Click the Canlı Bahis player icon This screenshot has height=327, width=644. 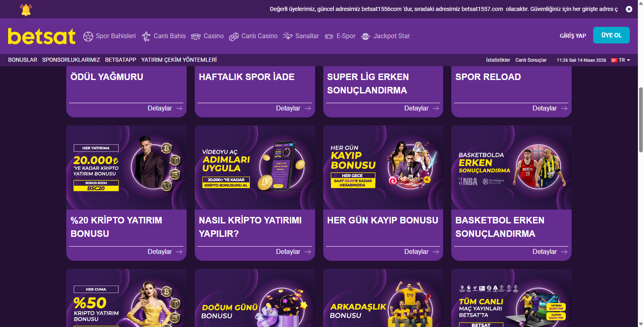click(x=146, y=37)
